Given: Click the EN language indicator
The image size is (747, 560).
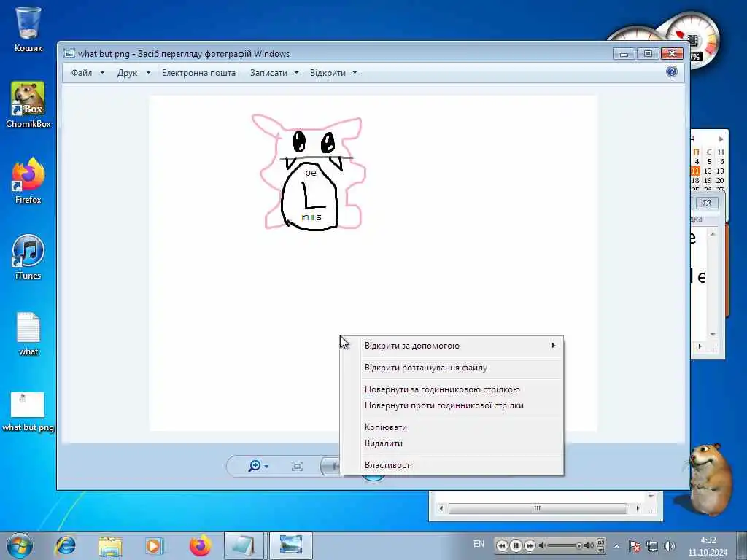Looking at the screenshot, I should click(x=479, y=544).
